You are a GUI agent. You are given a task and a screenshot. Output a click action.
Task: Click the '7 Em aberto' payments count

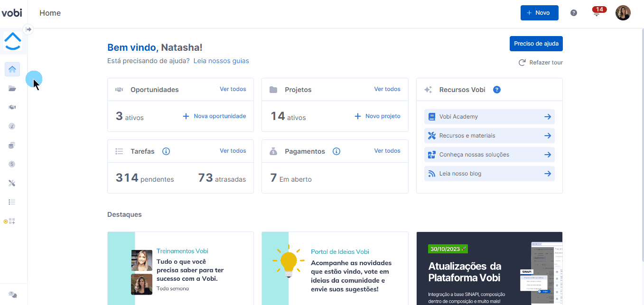tap(291, 178)
